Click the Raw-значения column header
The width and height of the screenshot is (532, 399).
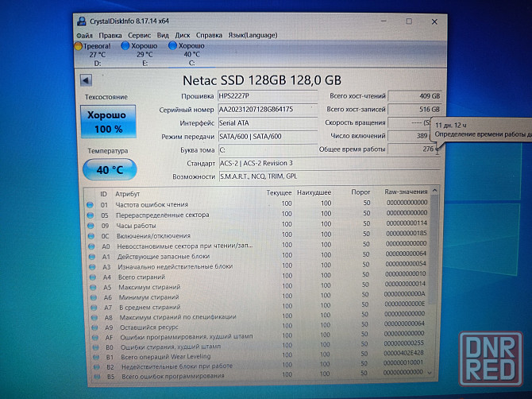[x=406, y=192]
